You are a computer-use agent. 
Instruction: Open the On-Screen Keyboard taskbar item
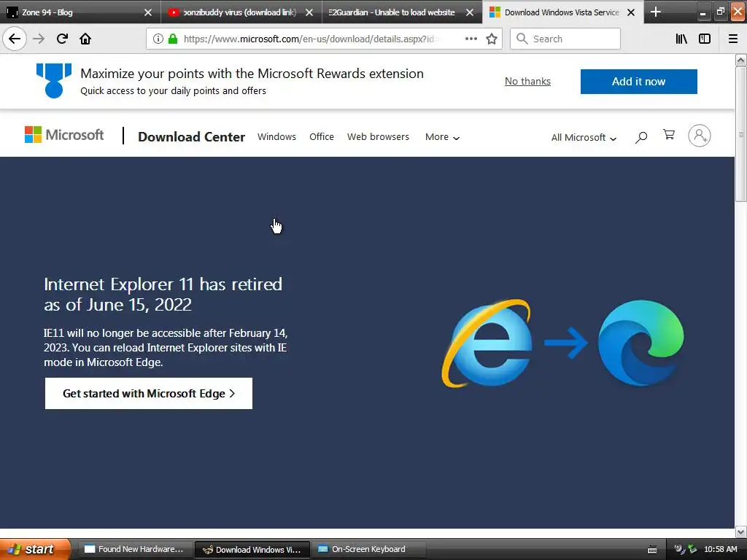[368, 549]
